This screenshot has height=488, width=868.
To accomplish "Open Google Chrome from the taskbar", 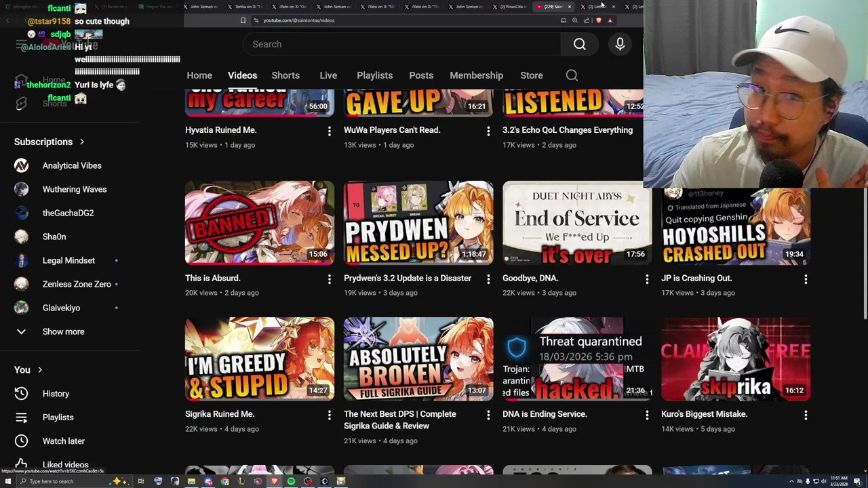I will pyautogui.click(x=224, y=481).
